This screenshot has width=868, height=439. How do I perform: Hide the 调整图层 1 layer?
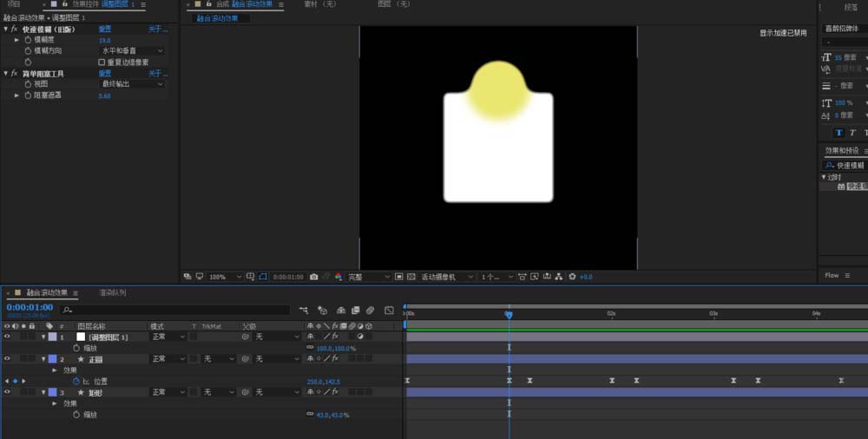7,337
